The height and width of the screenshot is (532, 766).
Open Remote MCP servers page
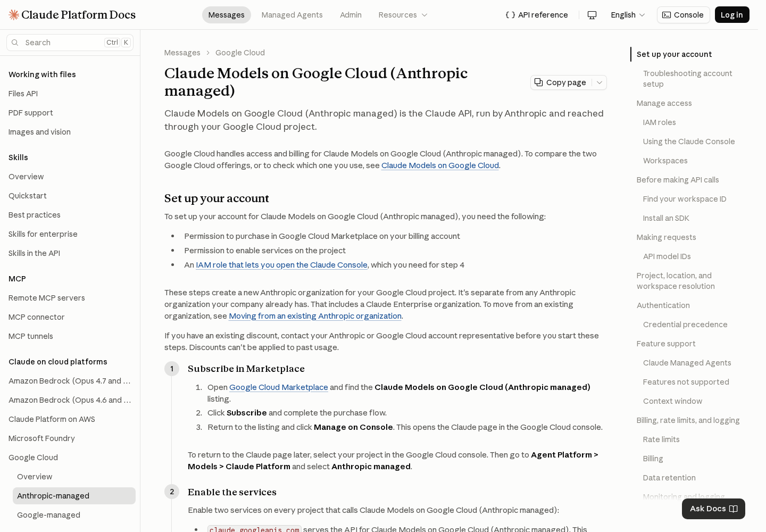47,298
